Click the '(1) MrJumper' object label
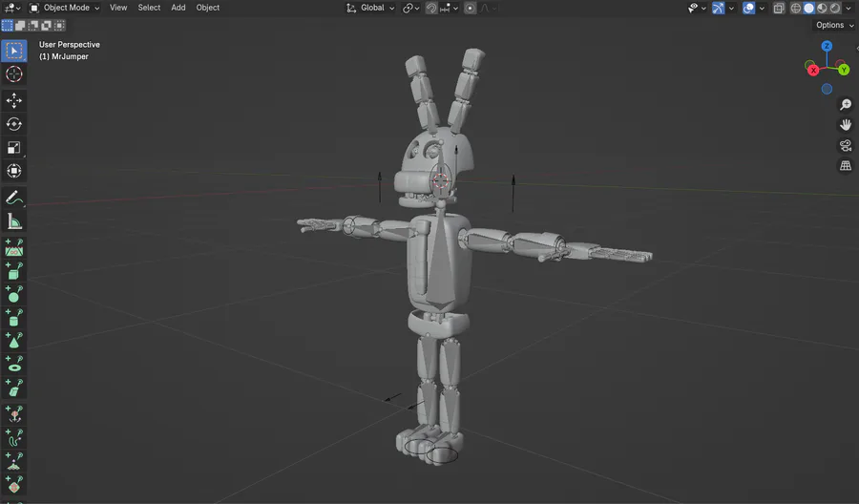The height and width of the screenshot is (504, 859). [64, 56]
